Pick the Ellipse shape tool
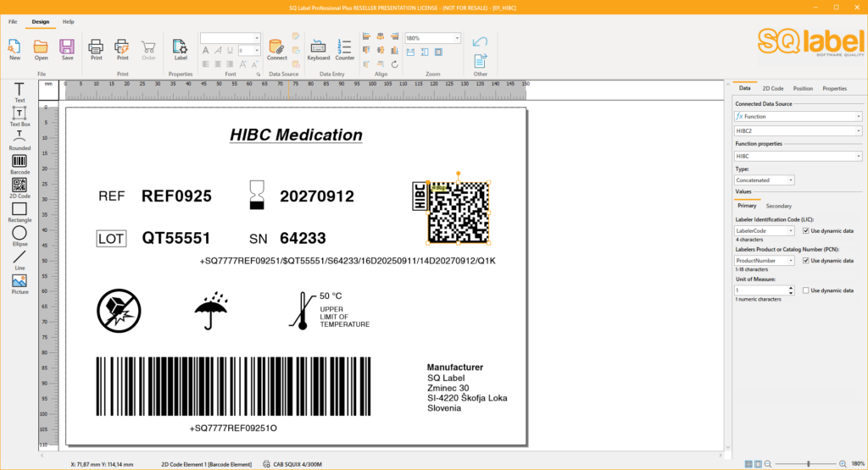The height and width of the screenshot is (470, 868). 19,235
